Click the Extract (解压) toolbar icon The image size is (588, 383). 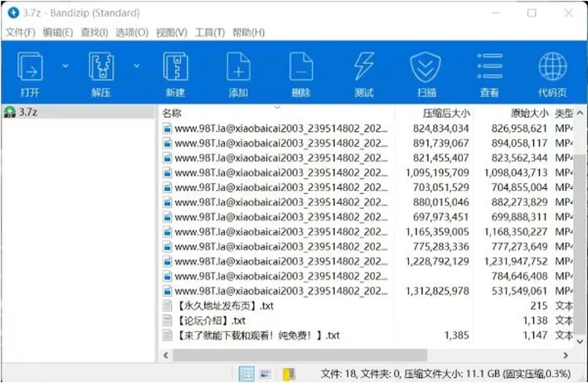[101, 66]
